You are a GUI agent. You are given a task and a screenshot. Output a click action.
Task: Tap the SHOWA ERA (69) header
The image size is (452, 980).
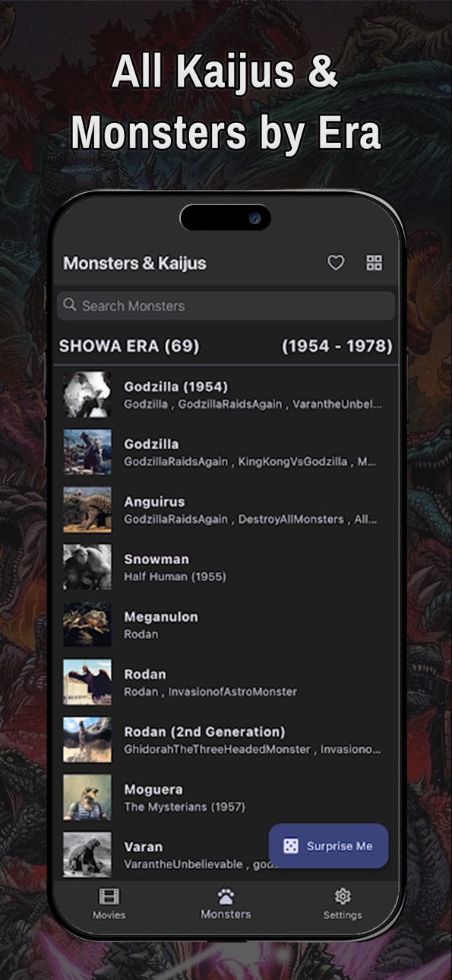pyautogui.click(x=129, y=346)
